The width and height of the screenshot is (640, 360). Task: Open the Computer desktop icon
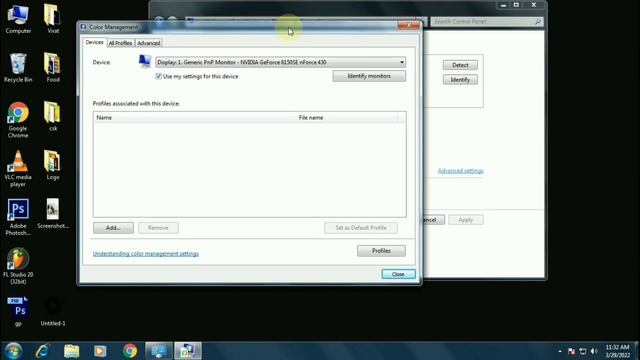pos(18,19)
